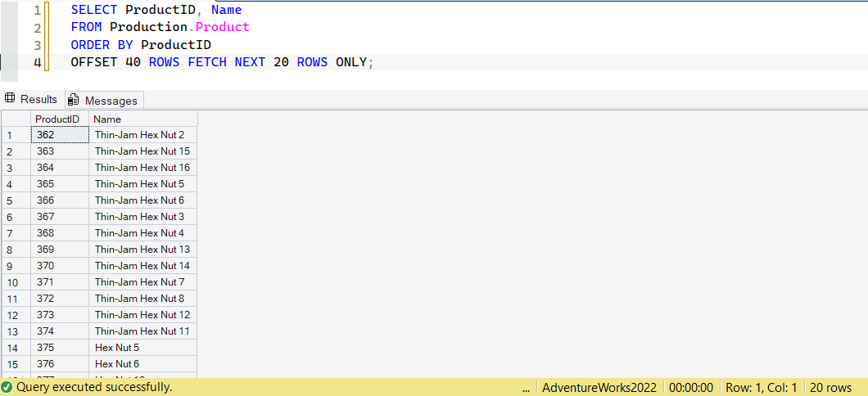The width and height of the screenshot is (868, 396).
Task: Select ProductID cell 376
Action: (x=60, y=363)
